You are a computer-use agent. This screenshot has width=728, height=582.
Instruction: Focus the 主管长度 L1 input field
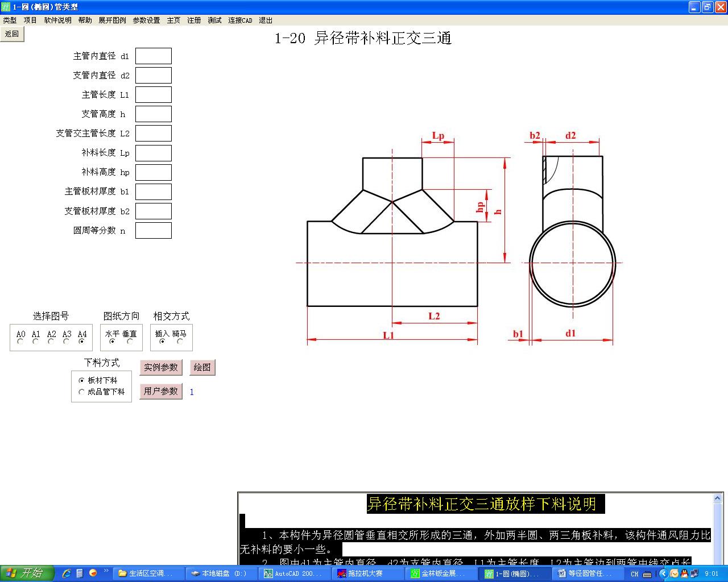point(154,94)
